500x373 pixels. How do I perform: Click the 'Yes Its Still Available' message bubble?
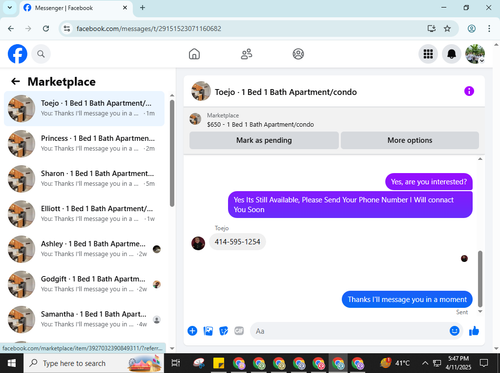pyautogui.click(x=350, y=205)
